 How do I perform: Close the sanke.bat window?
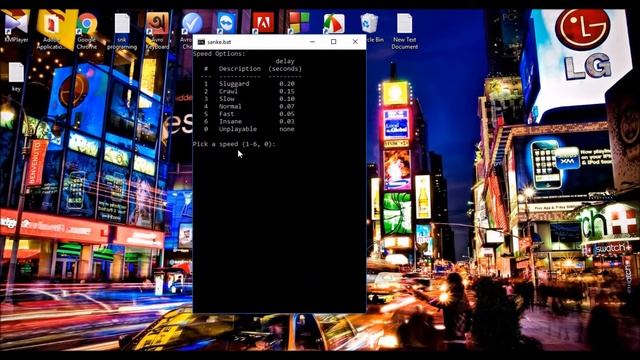(355, 42)
